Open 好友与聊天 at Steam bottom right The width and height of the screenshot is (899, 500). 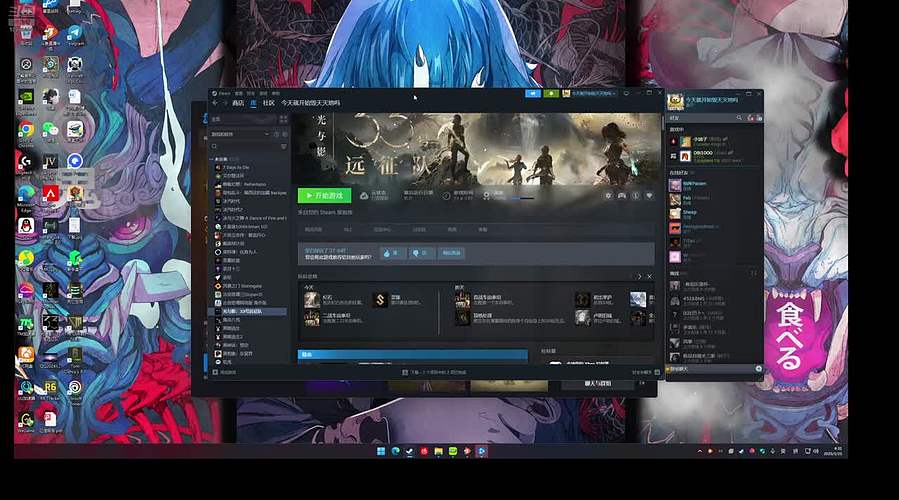point(645,372)
